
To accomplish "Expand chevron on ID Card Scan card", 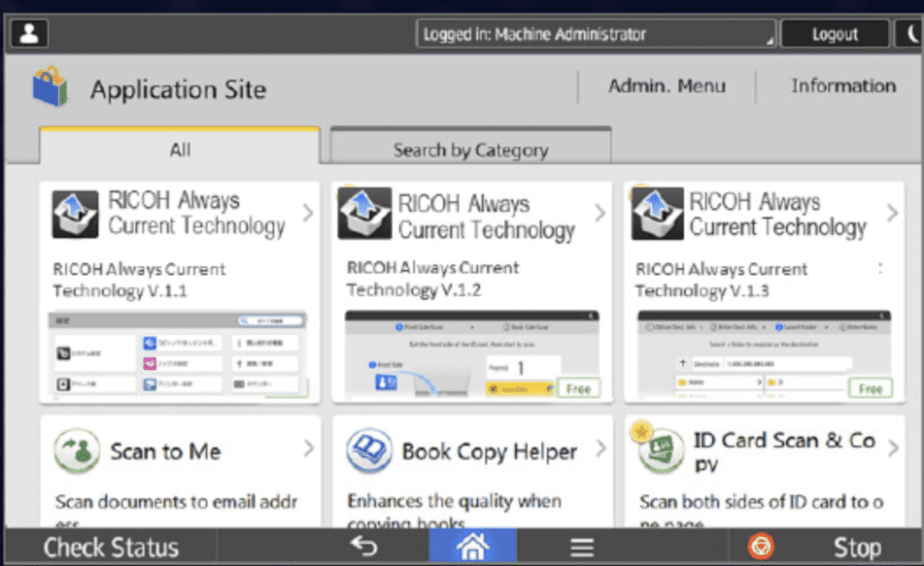I will (x=893, y=449).
